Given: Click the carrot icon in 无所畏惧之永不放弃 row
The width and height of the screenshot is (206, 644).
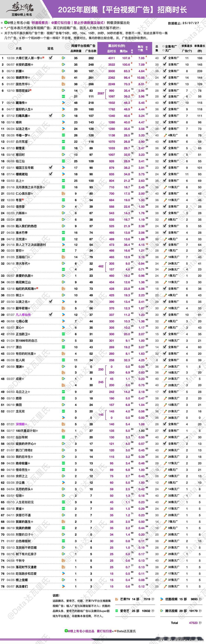Looking at the screenshot, I should pos(165,187).
